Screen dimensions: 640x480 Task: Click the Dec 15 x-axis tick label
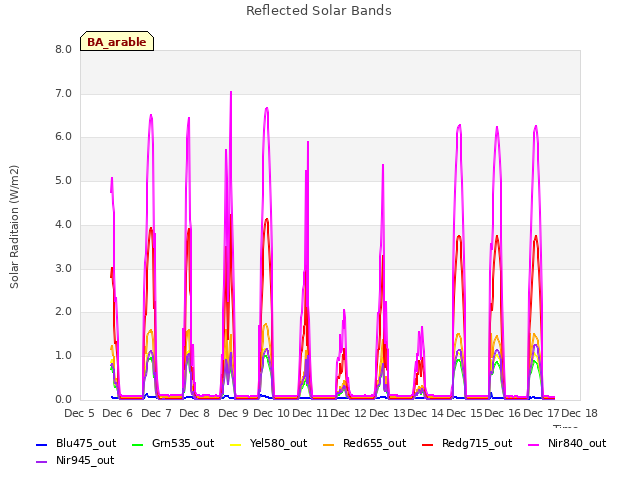[464, 413]
